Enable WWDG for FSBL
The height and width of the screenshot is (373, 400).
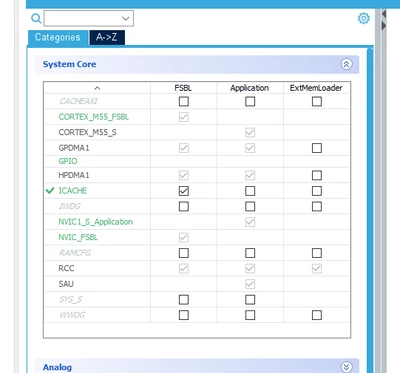coord(184,315)
